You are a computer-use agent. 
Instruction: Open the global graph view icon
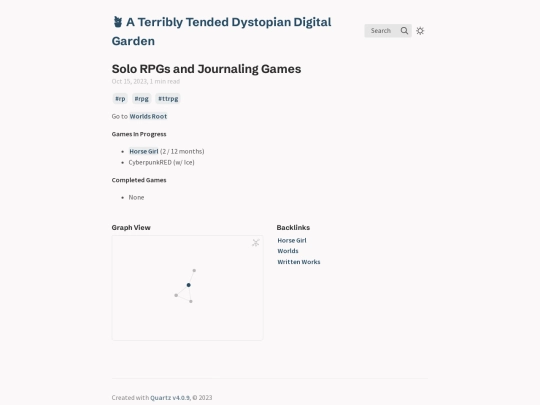click(256, 243)
